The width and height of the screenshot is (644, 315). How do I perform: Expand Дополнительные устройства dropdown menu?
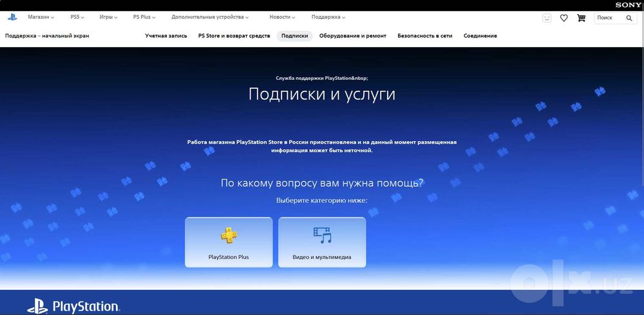pos(211,17)
